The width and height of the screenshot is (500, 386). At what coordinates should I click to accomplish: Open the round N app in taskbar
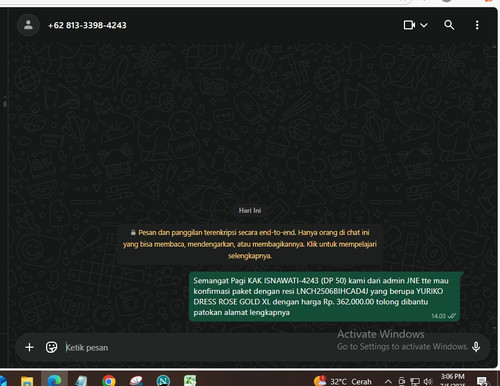click(163, 381)
